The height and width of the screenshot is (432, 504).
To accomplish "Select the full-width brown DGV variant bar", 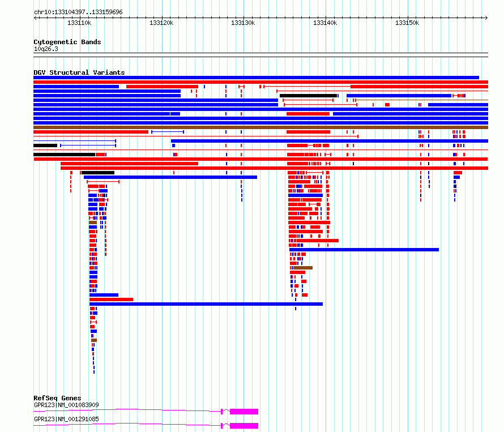I will [x=260, y=127].
